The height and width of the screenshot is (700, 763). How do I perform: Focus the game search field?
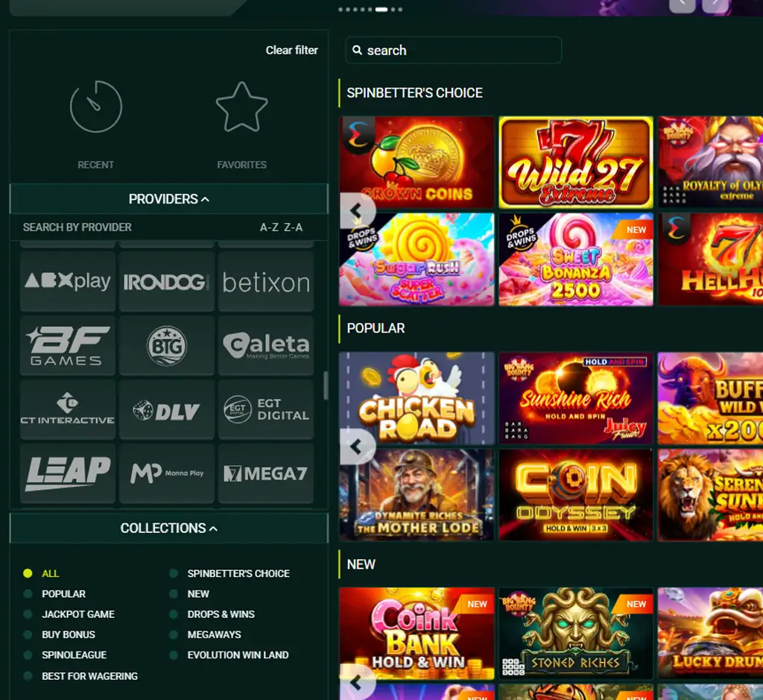pos(453,50)
